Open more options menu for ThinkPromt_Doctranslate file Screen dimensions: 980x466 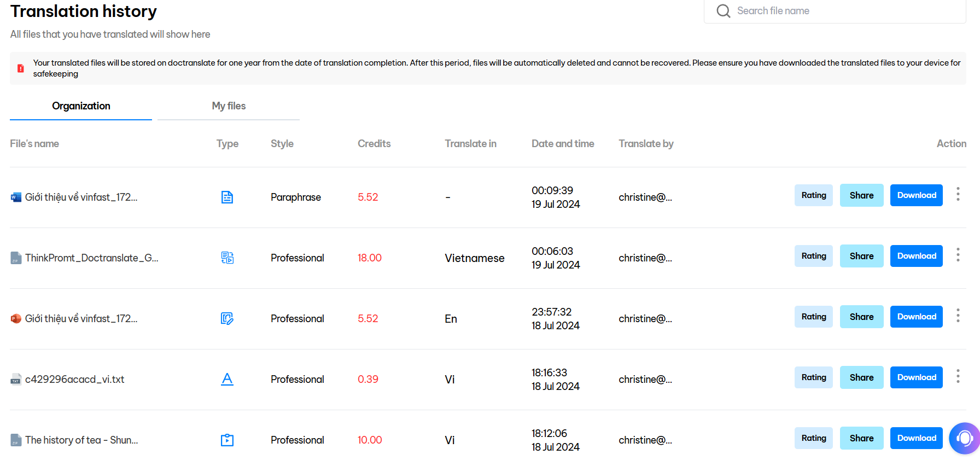click(x=958, y=255)
